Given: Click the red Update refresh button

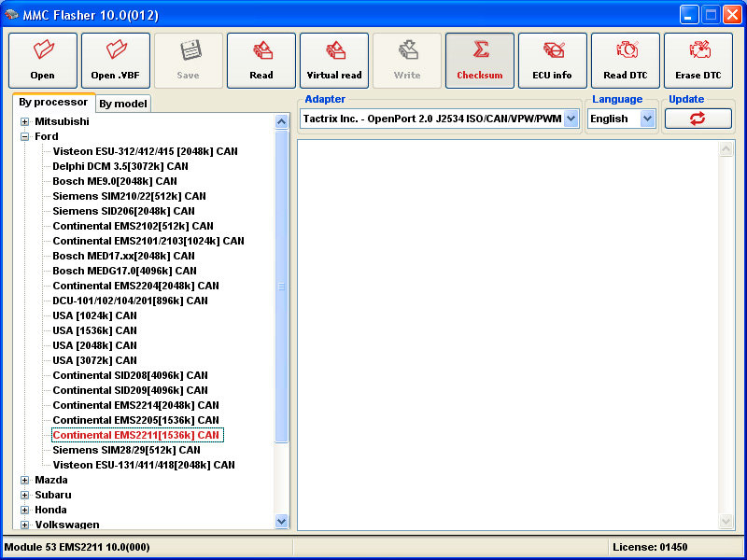Looking at the screenshot, I should pyautogui.click(x=698, y=119).
